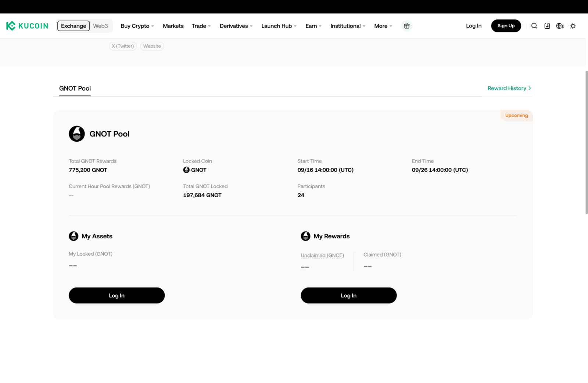Click the Sign Up button

[506, 26]
